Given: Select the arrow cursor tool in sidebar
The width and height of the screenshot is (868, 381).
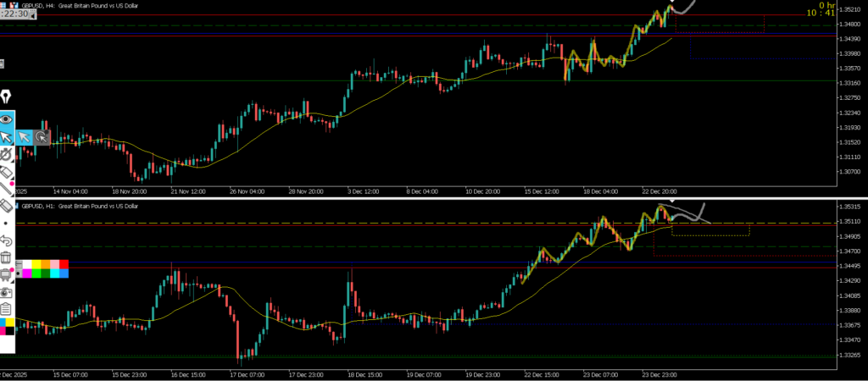Looking at the screenshot, I should pos(6,136).
